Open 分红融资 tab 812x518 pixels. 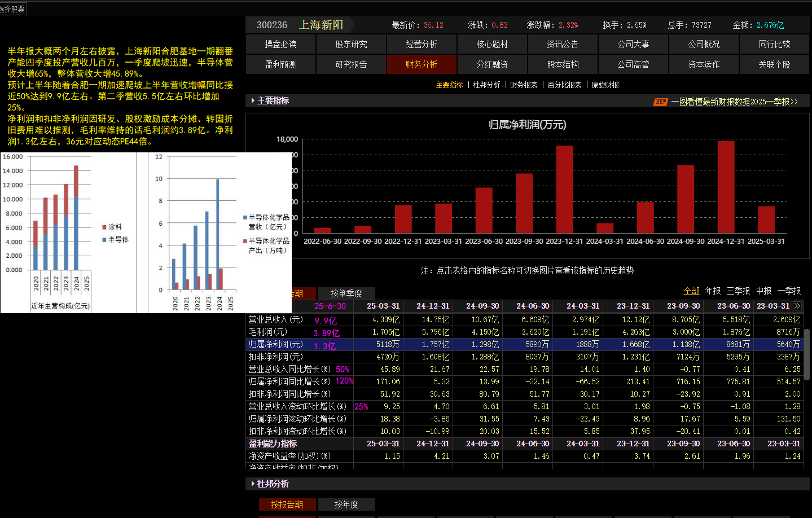point(492,64)
